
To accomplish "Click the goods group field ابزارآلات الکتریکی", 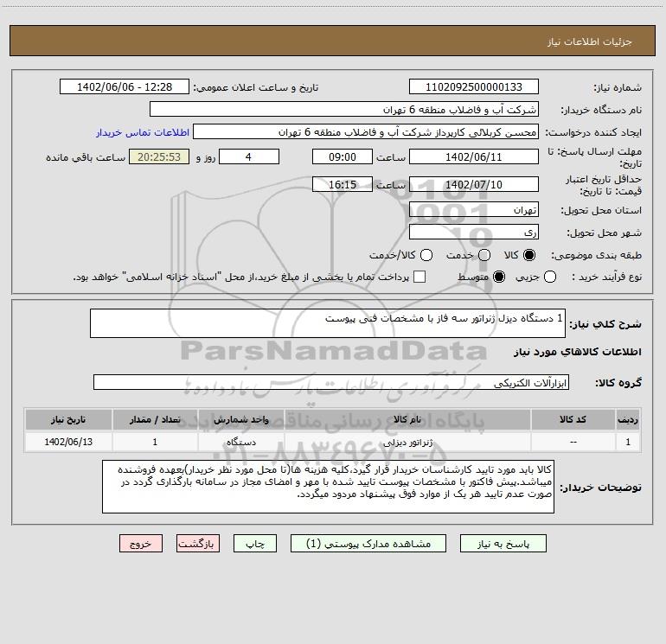I will 331,382.
